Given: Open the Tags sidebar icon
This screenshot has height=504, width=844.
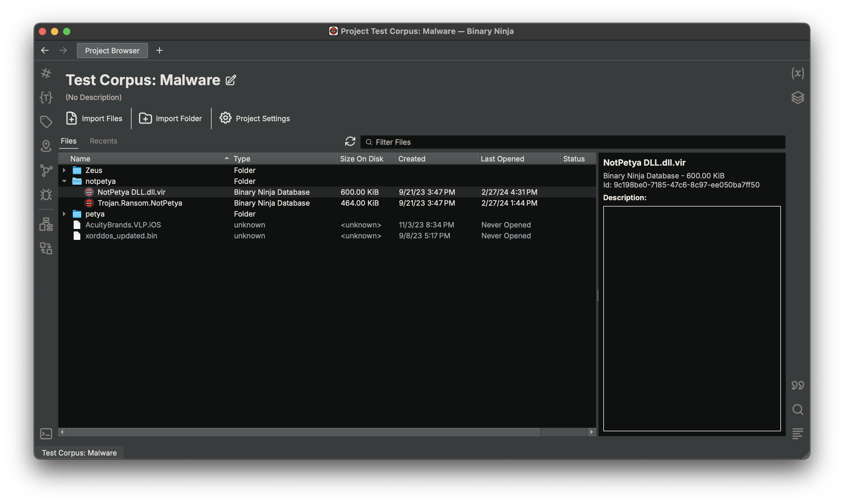Looking at the screenshot, I should (46, 121).
